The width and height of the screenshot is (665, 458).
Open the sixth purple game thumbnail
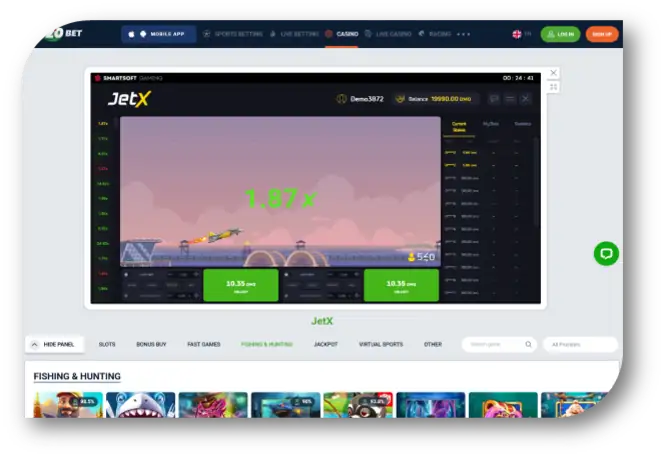click(x=430, y=405)
